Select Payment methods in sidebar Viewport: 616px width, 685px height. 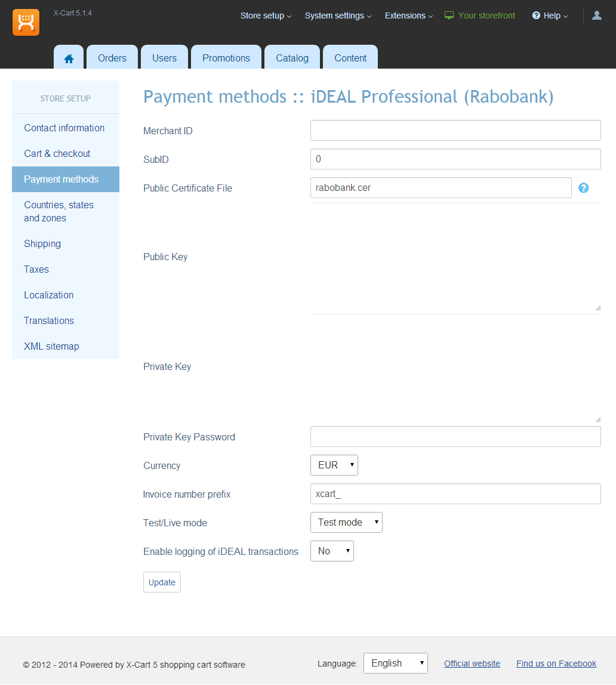click(66, 179)
